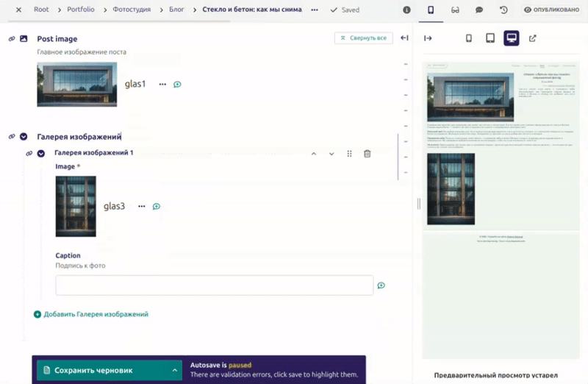Add a comment on the Caption field

[381, 285]
